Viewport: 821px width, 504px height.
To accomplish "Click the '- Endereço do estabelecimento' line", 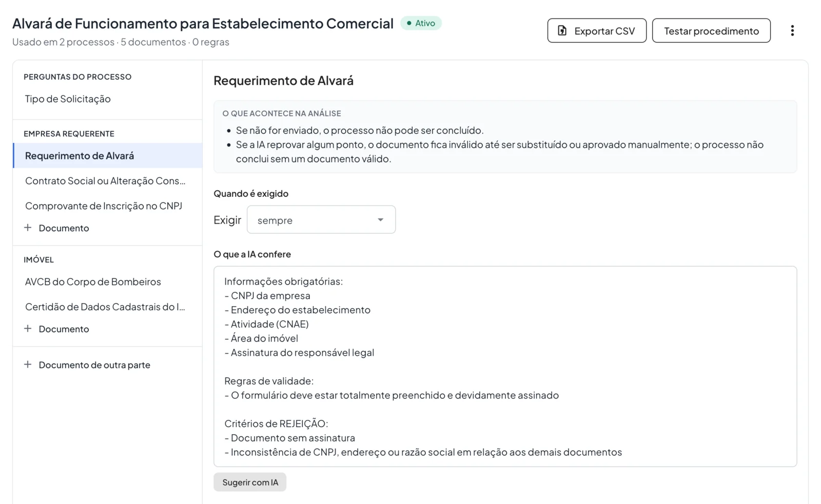I will 297,310.
